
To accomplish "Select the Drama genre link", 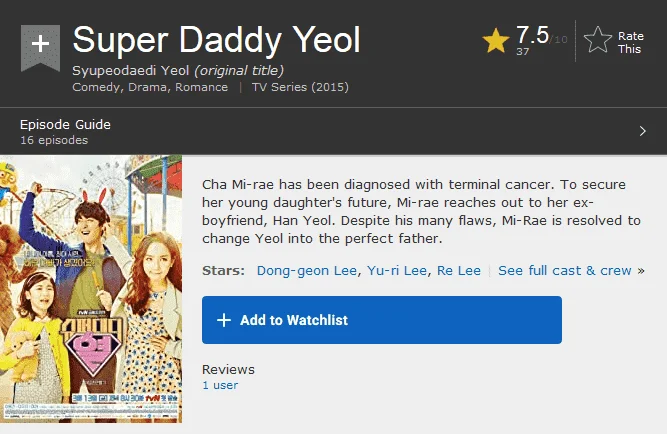I will pyautogui.click(x=149, y=87).
